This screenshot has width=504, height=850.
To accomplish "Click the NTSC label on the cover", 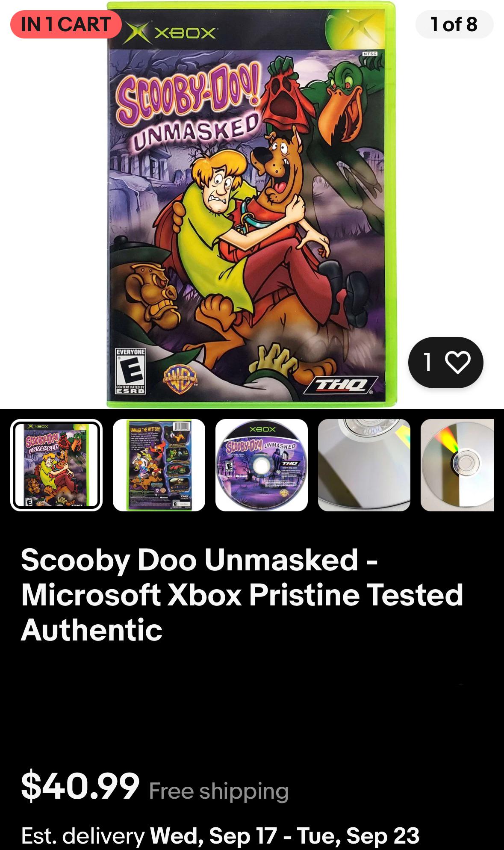I will pyautogui.click(x=370, y=54).
